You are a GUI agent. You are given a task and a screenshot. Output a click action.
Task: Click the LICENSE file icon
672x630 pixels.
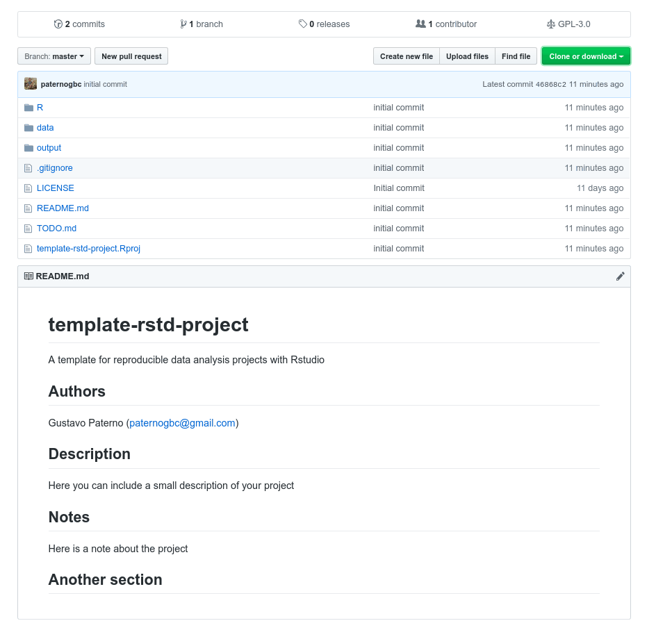pyautogui.click(x=28, y=188)
